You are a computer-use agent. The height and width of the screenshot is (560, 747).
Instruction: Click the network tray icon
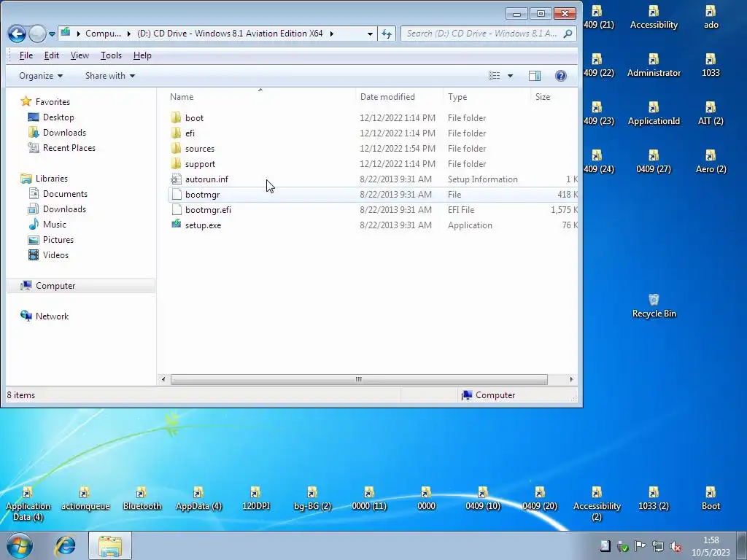[658, 547]
